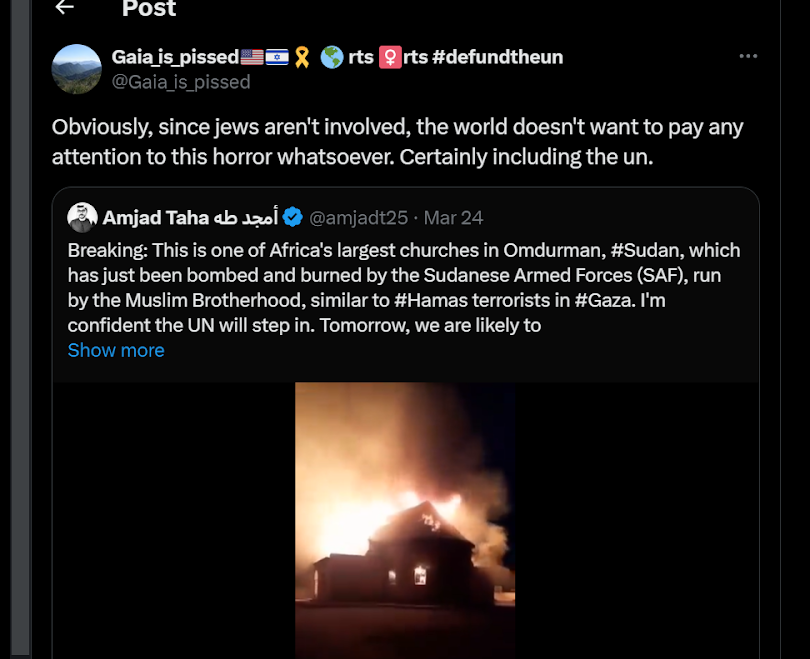Play the burning church video thumbnail

pos(405,518)
